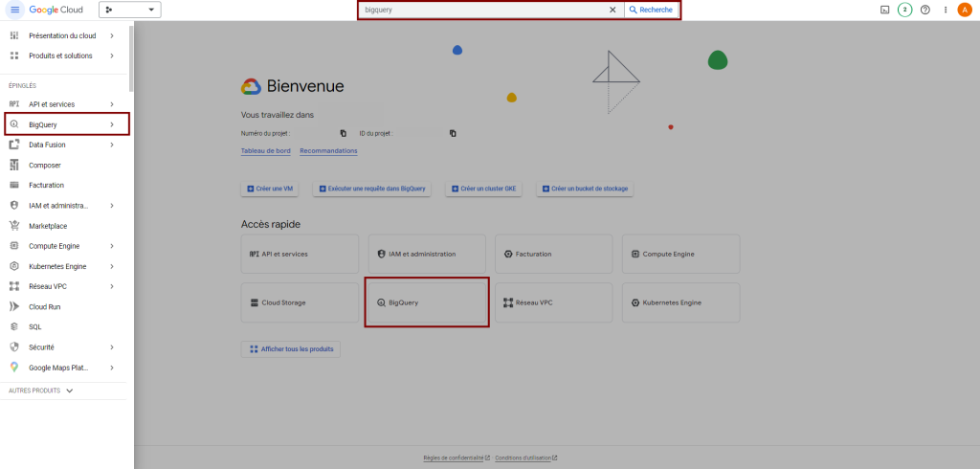Viewport: 980px width, 469px height.
Task: Open Cloud Shell terminal icon
Action: coord(883,10)
